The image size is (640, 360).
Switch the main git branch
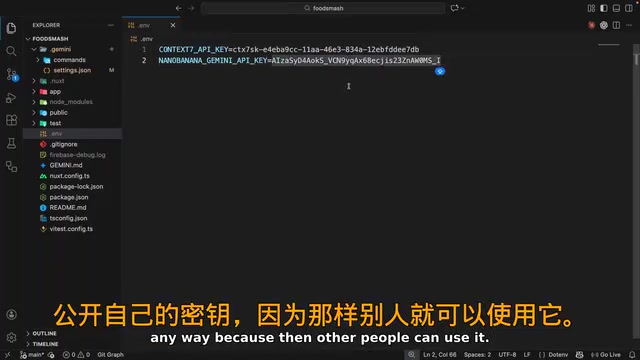point(32,355)
